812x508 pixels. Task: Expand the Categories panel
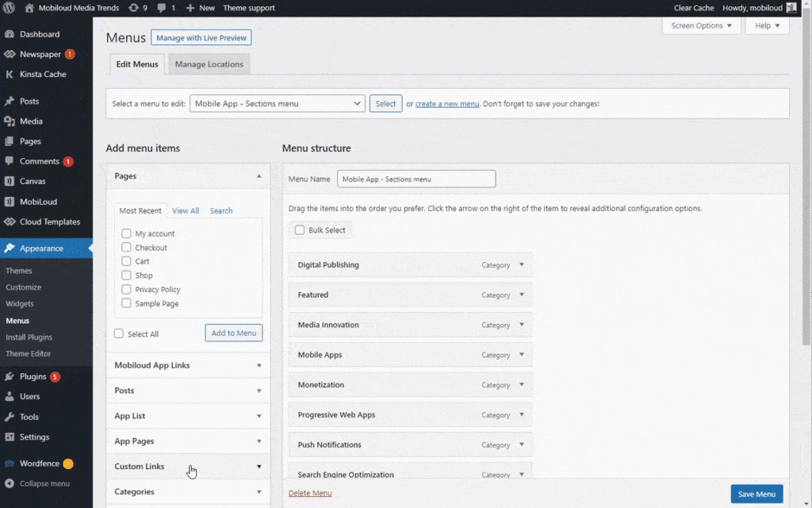coord(188,492)
